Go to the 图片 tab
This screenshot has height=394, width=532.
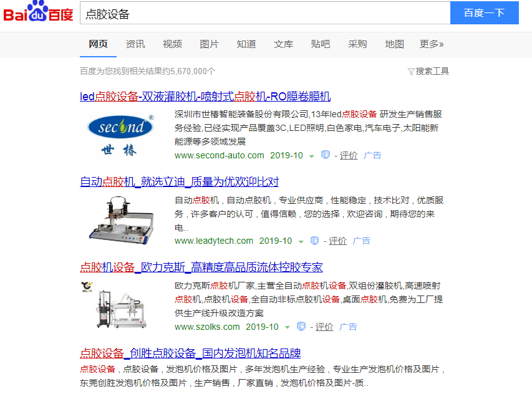pos(209,44)
